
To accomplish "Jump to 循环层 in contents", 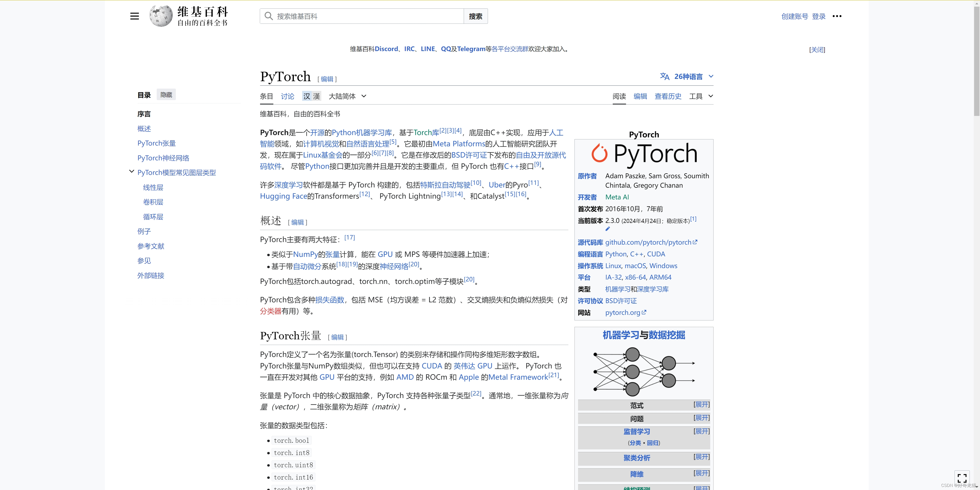I will pyautogui.click(x=153, y=217).
